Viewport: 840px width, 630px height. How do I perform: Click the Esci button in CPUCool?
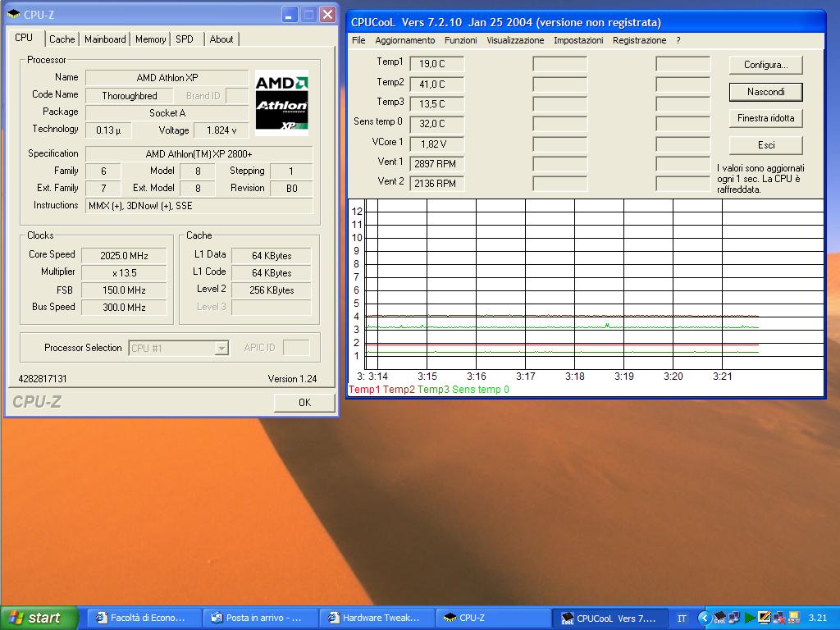(766, 144)
